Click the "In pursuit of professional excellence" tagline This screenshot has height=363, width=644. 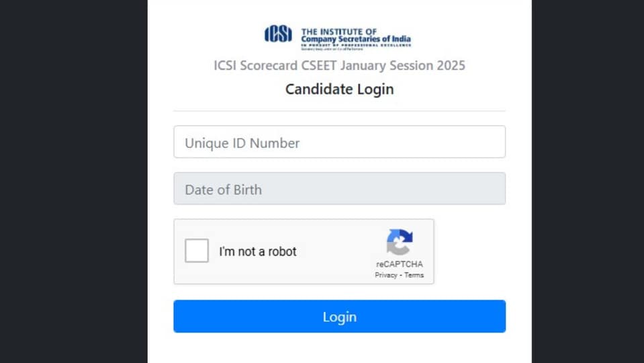point(356,45)
